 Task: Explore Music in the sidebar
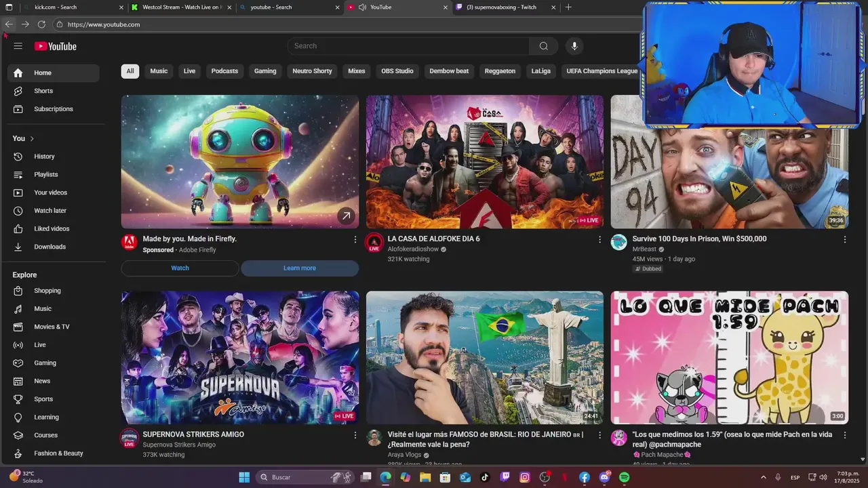coord(54,308)
